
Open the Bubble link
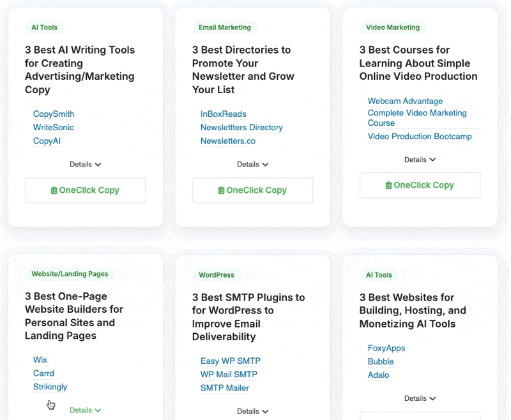(x=381, y=362)
